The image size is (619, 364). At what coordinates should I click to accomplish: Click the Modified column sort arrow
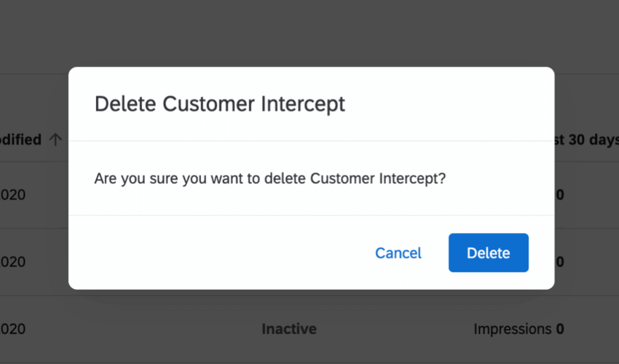(55, 140)
